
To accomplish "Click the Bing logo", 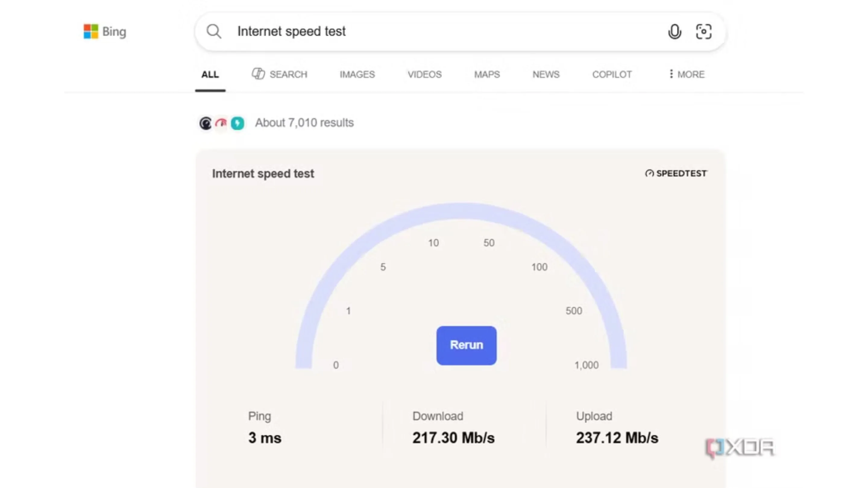I will tap(105, 32).
